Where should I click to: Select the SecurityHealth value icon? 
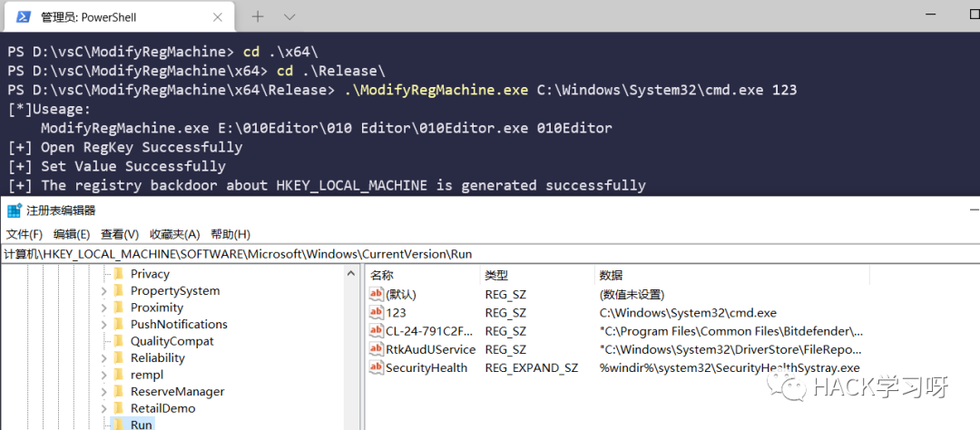[x=377, y=367]
